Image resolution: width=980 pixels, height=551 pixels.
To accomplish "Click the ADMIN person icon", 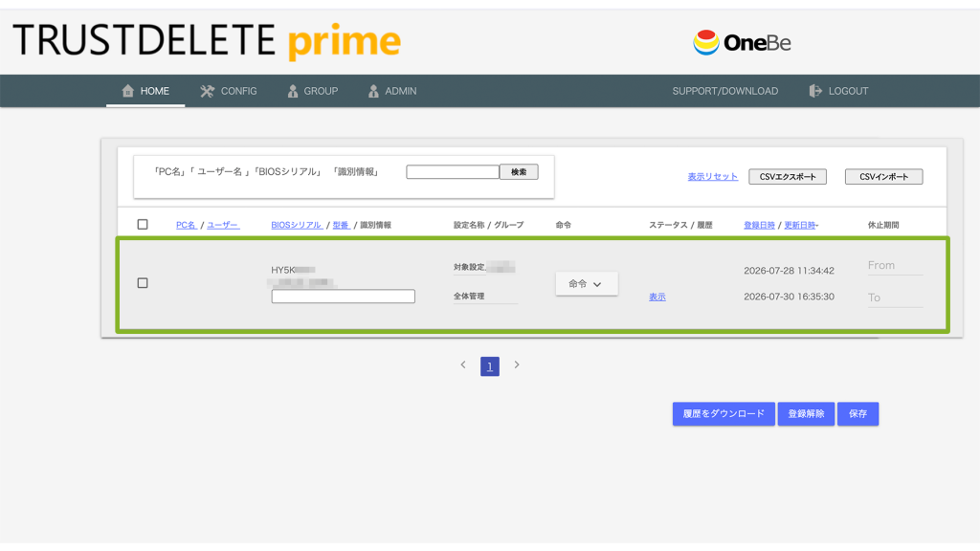I will click(x=373, y=91).
